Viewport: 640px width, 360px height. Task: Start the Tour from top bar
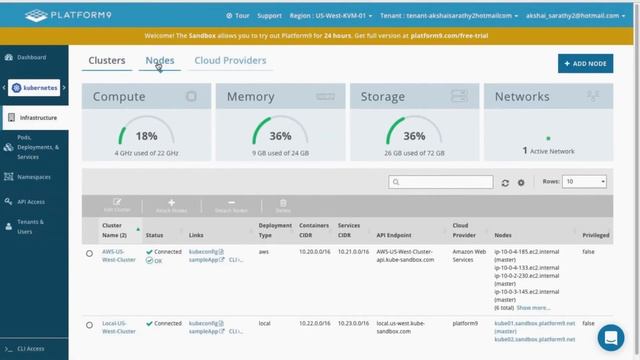point(238,16)
